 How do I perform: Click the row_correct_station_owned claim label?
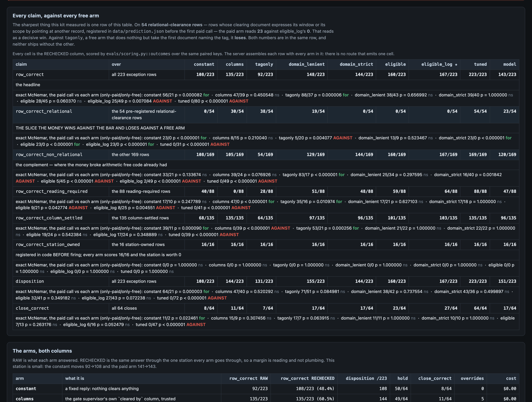[x=48, y=244]
